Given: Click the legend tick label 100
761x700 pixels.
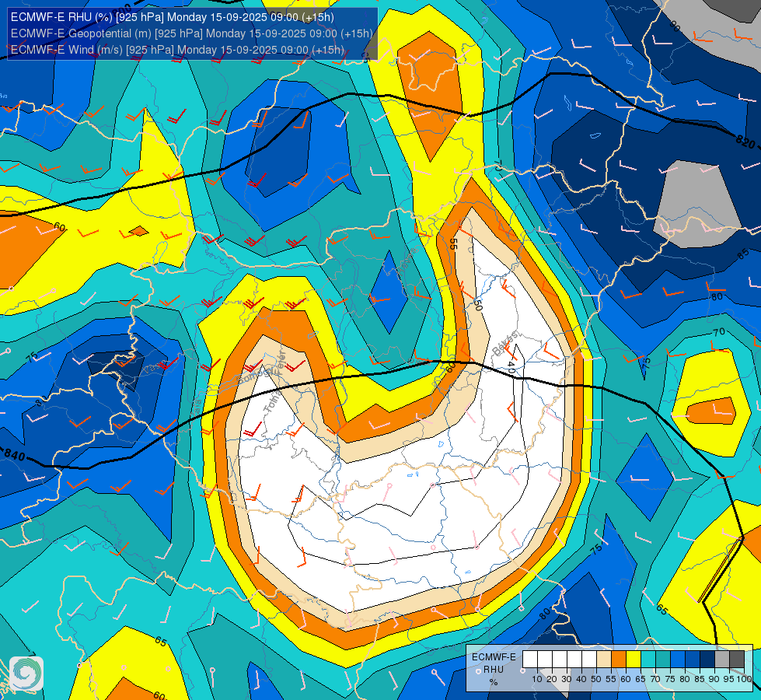Looking at the screenshot, I should click(x=744, y=679).
